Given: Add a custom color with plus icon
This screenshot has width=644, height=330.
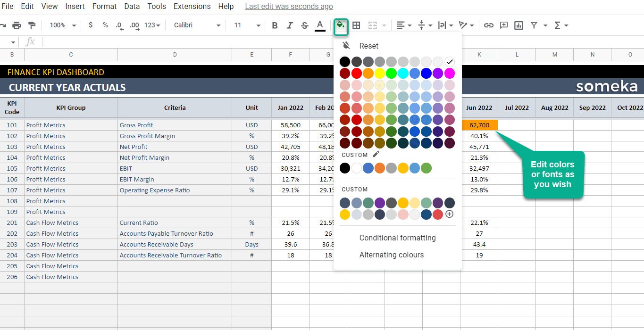Looking at the screenshot, I should pyautogui.click(x=449, y=214).
